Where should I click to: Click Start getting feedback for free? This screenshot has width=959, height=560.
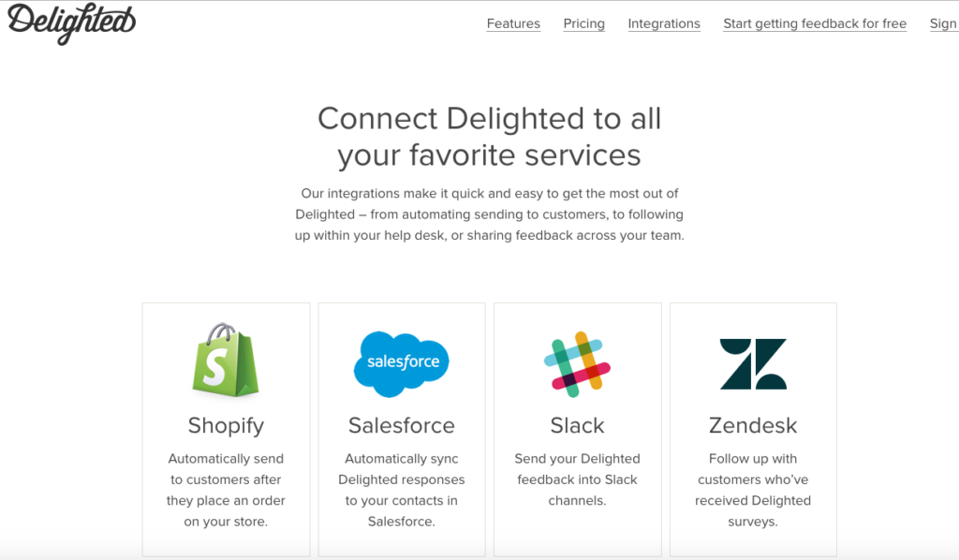tap(815, 23)
